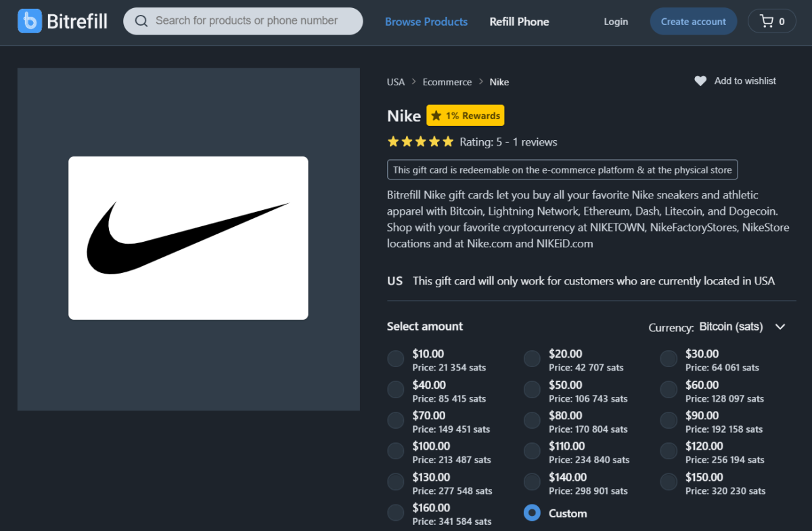Click the Login link
The width and height of the screenshot is (812, 531).
pos(615,21)
